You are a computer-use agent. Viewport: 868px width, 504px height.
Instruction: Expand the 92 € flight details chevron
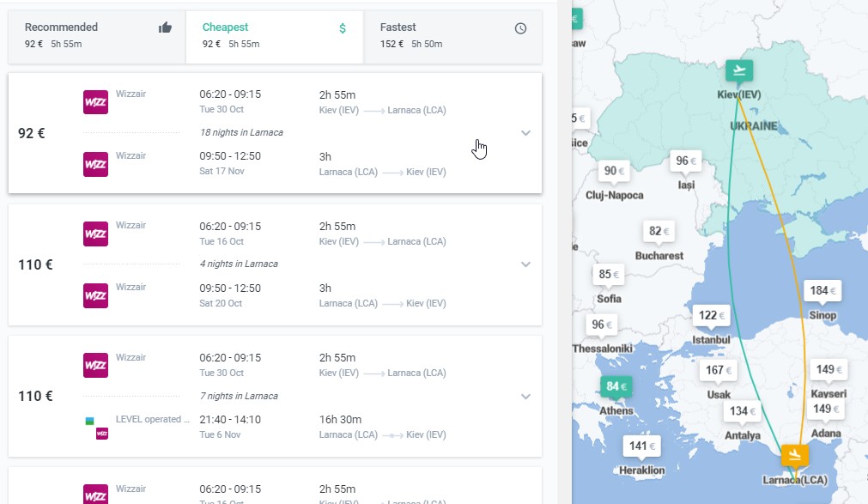coord(526,133)
